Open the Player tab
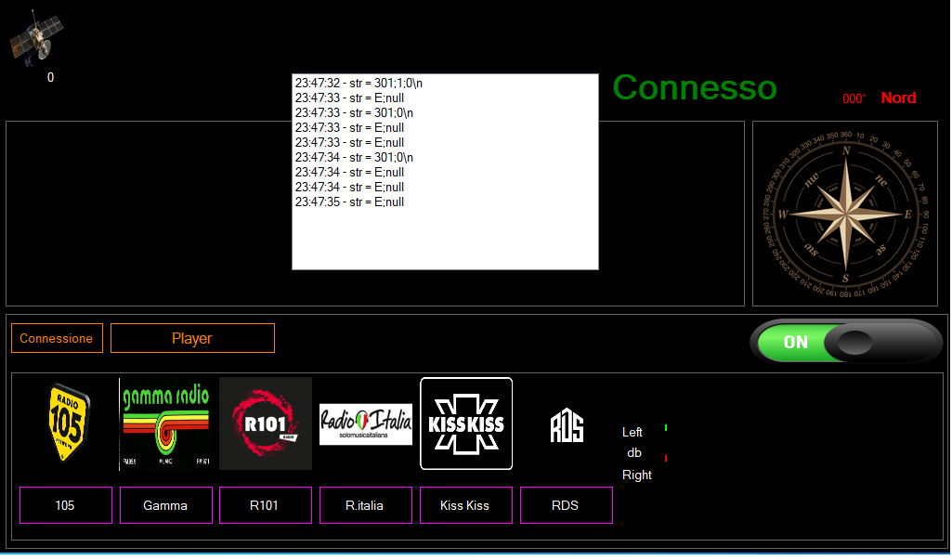This screenshot has width=952, height=560. 192,338
